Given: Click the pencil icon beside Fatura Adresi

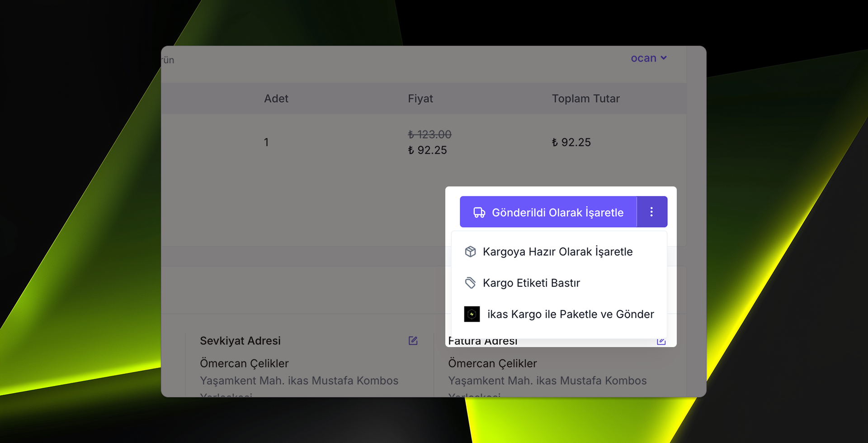Looking at the screenshot, I should (661, 341).
